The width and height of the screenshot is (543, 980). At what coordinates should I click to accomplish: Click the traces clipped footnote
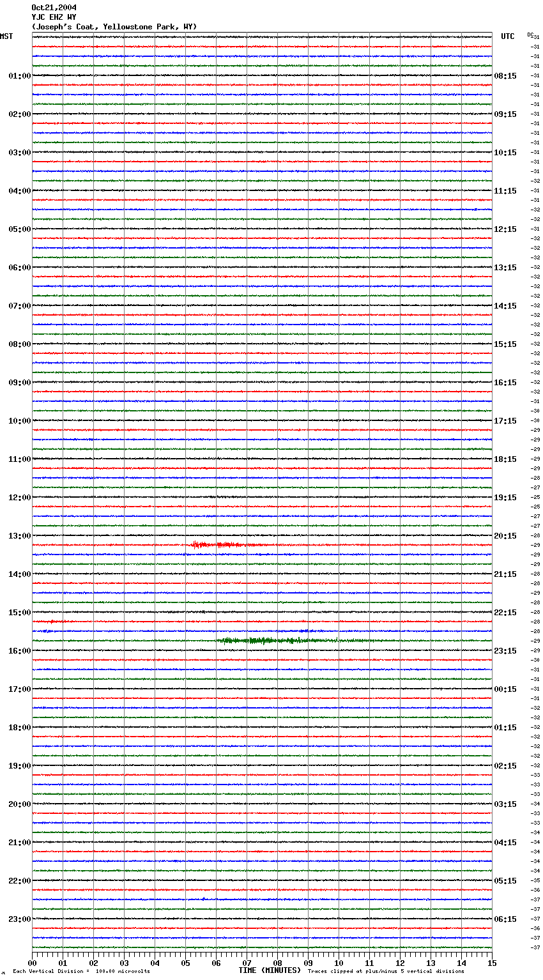tap(386, 972)
